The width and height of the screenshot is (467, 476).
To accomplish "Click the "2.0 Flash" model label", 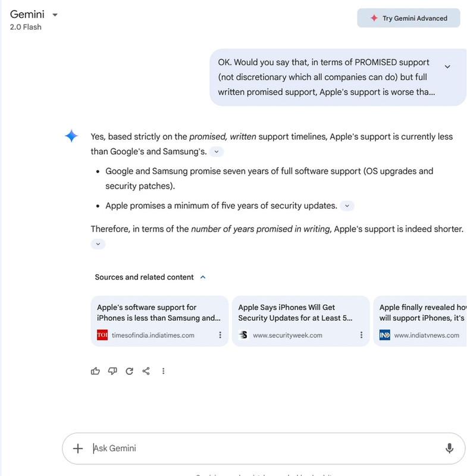I will [26, 27].
